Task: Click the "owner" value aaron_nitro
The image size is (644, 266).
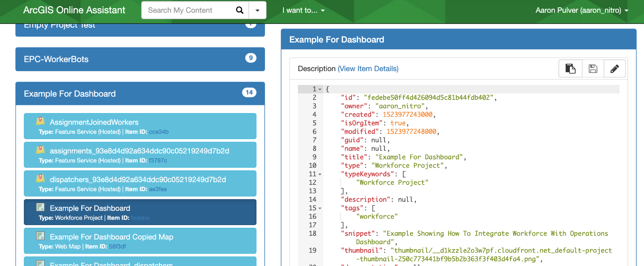Action: (x=400, y=106)
